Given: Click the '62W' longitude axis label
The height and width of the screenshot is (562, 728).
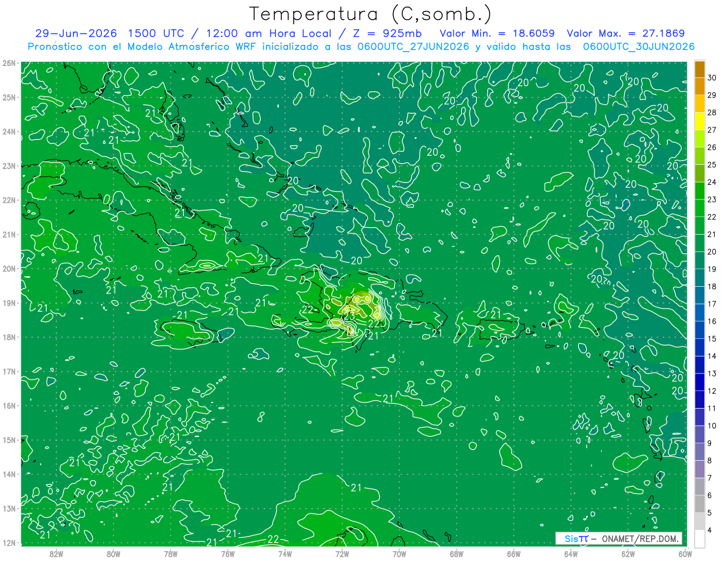Looking at the screenshot, I should click(628, 554).
